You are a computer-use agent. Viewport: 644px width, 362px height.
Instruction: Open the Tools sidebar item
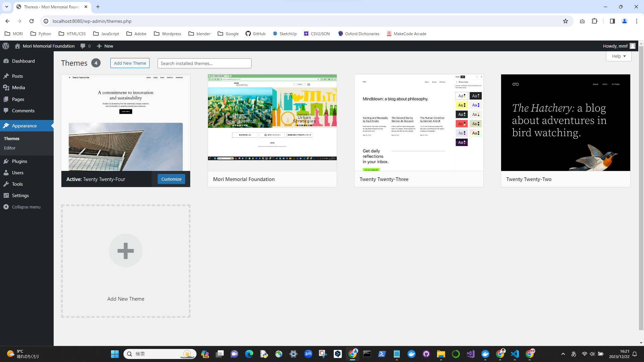point(17,184)
